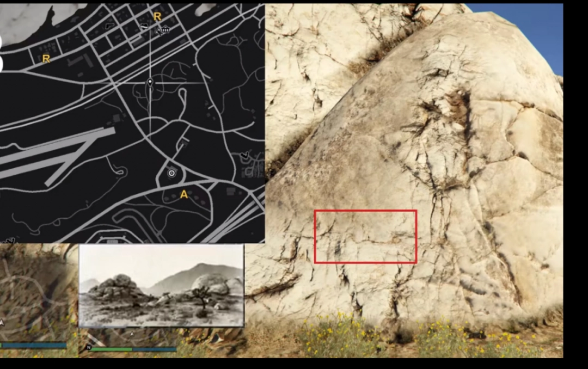Screen dimensions: 588x369
Task: Click the Ammu-Nation gun icon on map
Action: 111,26
